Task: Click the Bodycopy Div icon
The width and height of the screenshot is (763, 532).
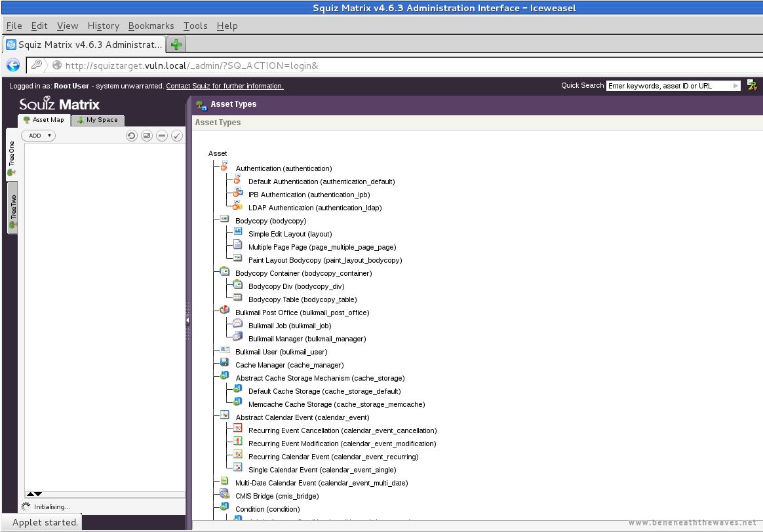Action: pyautogui.click(x=237, y=284)
